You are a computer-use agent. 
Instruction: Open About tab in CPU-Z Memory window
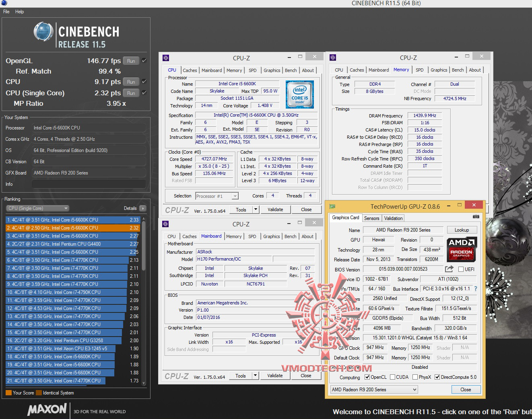pyautogui.click(x=475, y=70)
